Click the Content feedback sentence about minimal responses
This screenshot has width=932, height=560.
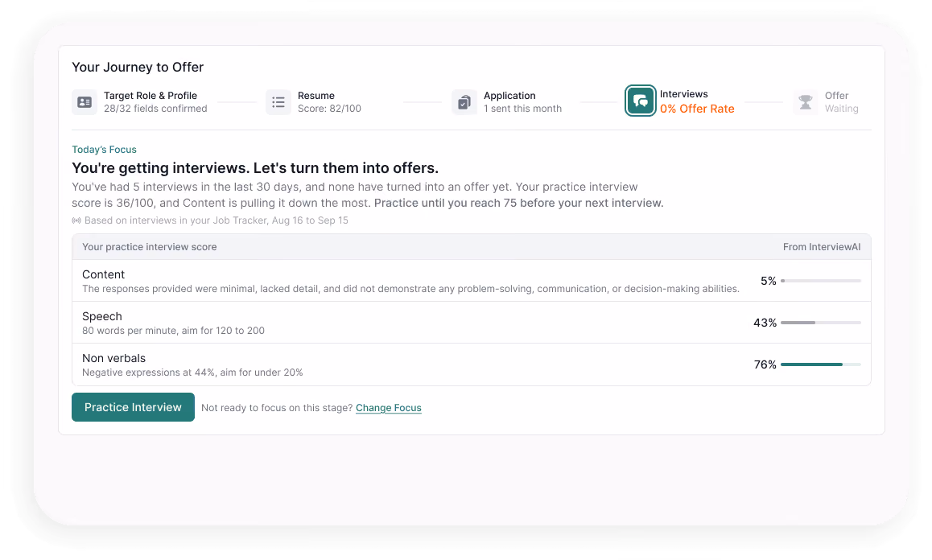[x=410, y=289]
